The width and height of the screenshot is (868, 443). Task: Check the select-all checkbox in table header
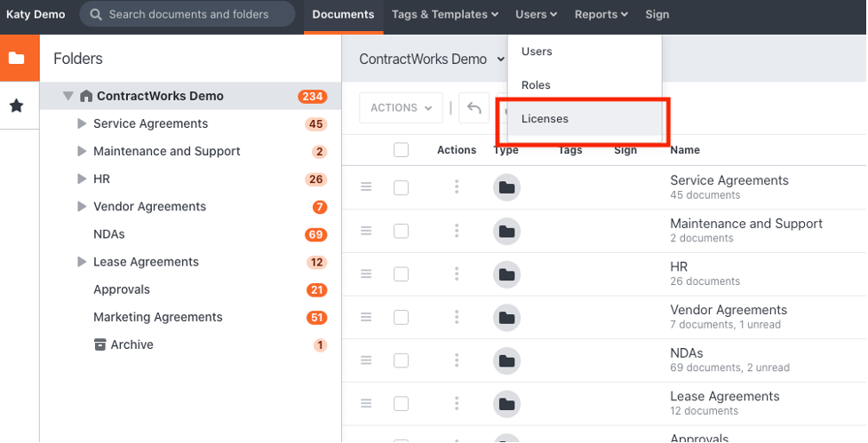pos(401,150)
